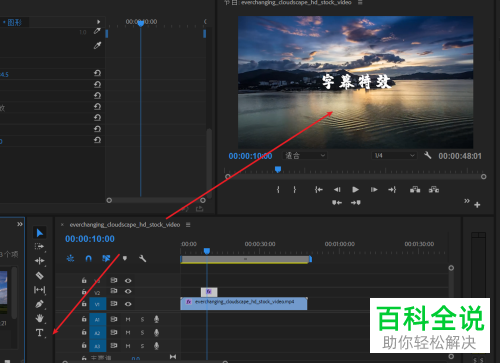This screenshot has width=500, height=363.
Task: Switch to everchanging_cloudscape sequence tab
Action: click(125, 225)
